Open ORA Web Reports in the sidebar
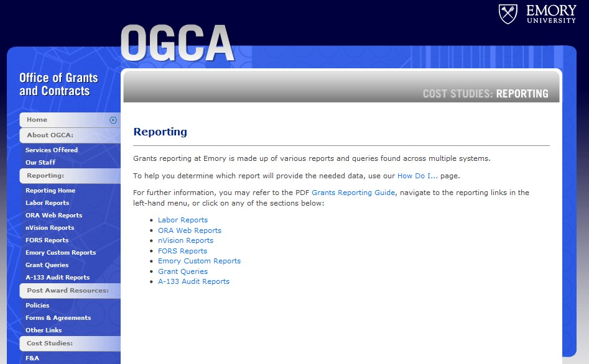Viewport: 589px width, 364px height. click(x=53, y=216)
